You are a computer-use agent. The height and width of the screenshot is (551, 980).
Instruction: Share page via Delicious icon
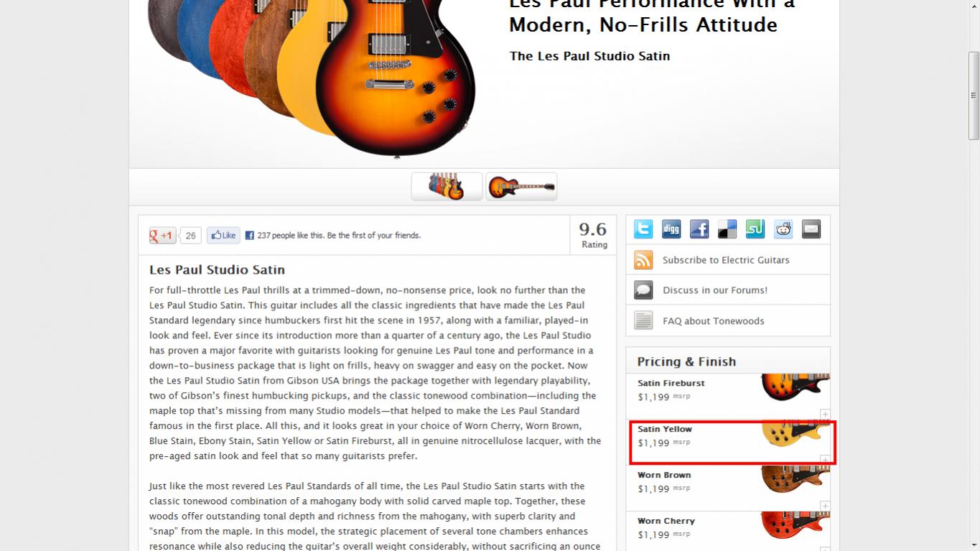(727, 229)
